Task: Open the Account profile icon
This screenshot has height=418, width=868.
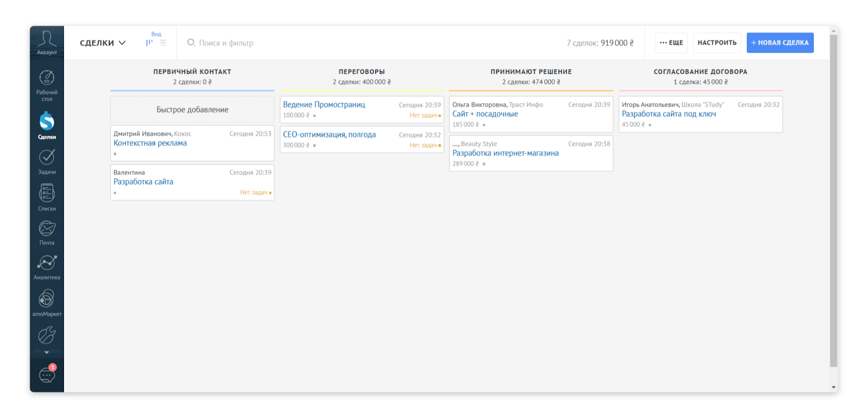Action: point(47,42)
